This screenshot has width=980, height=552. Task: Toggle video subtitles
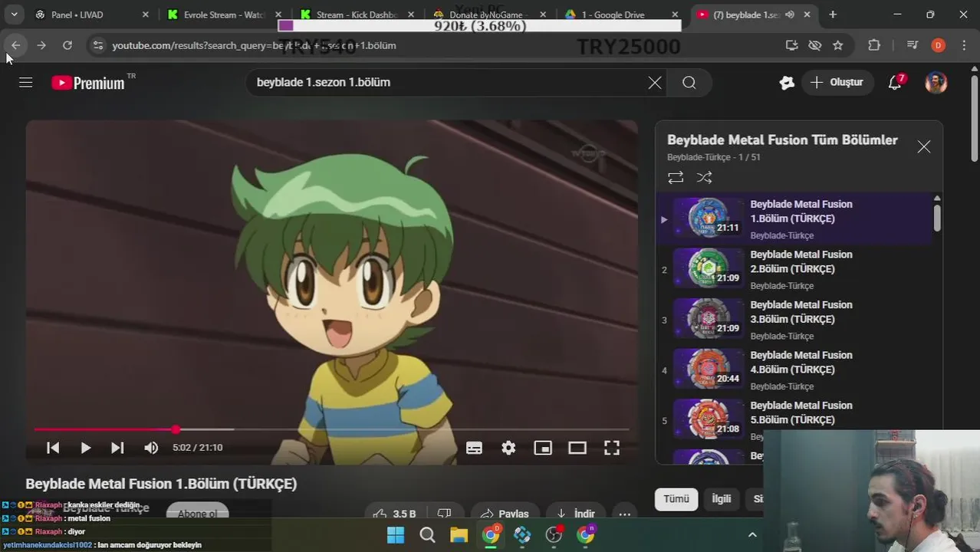coord(474,448)
